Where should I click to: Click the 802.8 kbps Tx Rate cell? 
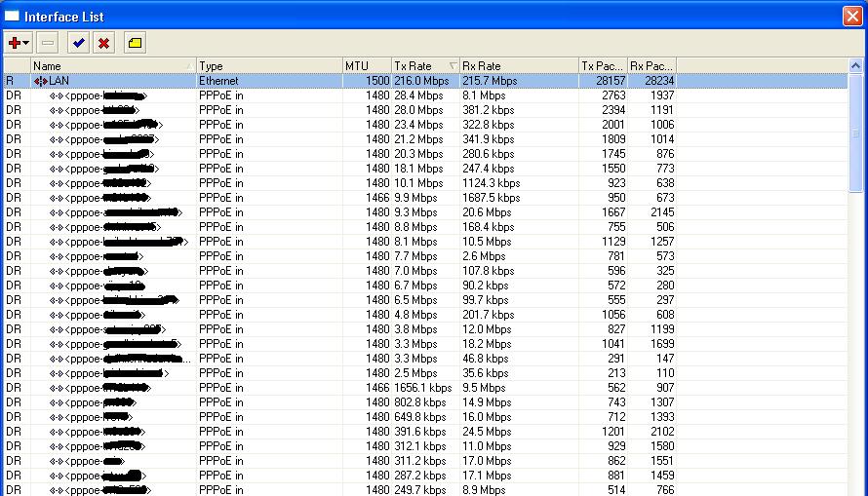pos(420,402)
